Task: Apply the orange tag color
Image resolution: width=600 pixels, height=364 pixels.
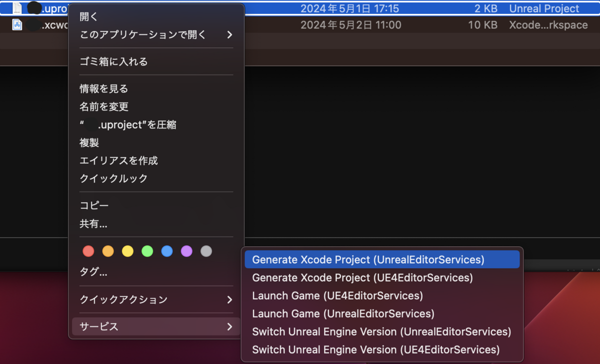Action: tap(108, 251)
